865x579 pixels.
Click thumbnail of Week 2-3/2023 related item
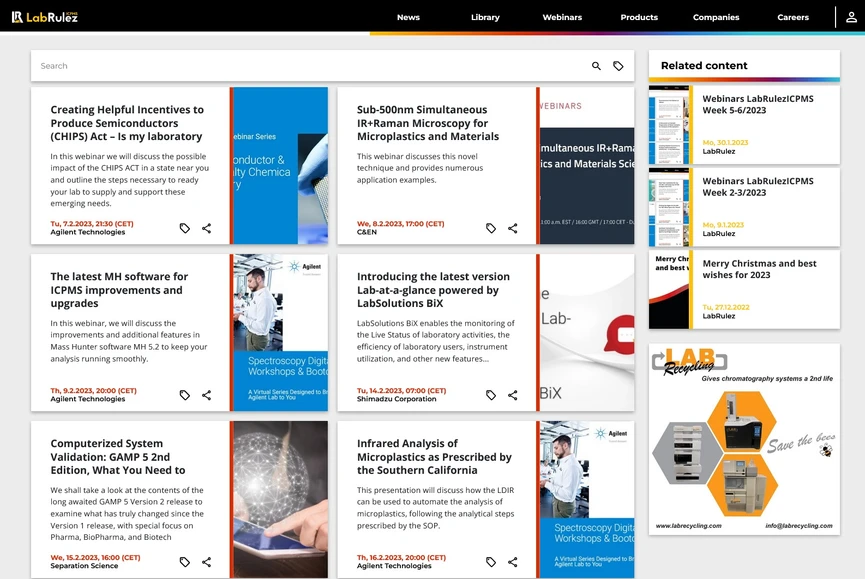[x=669, y=207]
